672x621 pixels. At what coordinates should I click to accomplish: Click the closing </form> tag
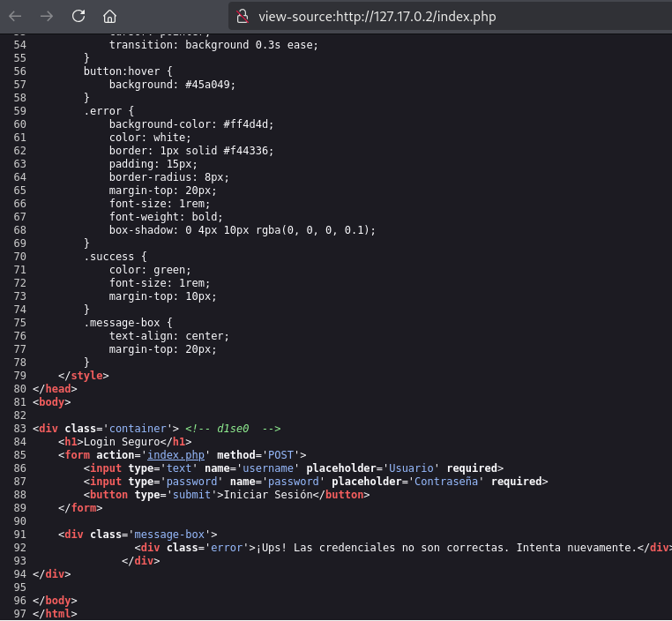[80, 508]
